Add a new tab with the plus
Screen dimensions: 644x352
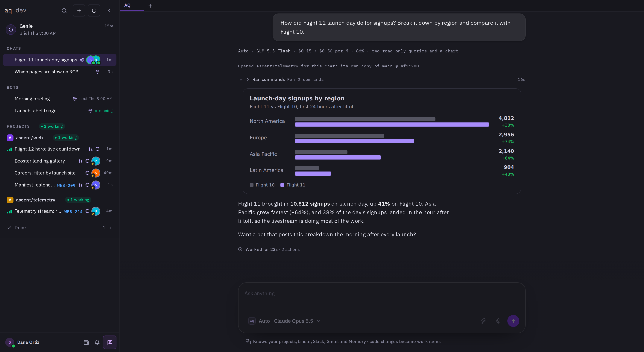tap(150, 6)
